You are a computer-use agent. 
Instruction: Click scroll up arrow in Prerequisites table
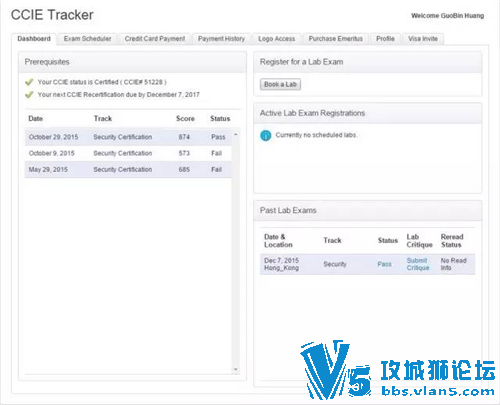point(236,134)
